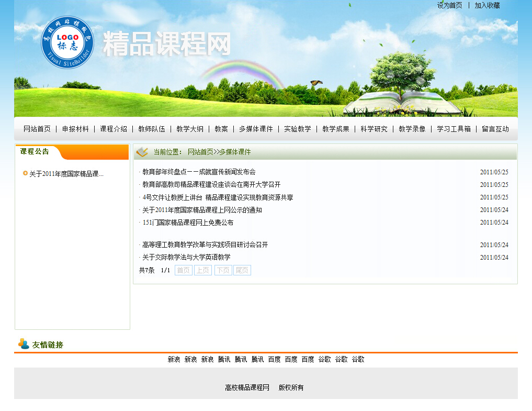Open 高等理工教育教学改革与实践项目研讨会召开
The width and height of the screenshot is (532, 411).
[205, 245]
